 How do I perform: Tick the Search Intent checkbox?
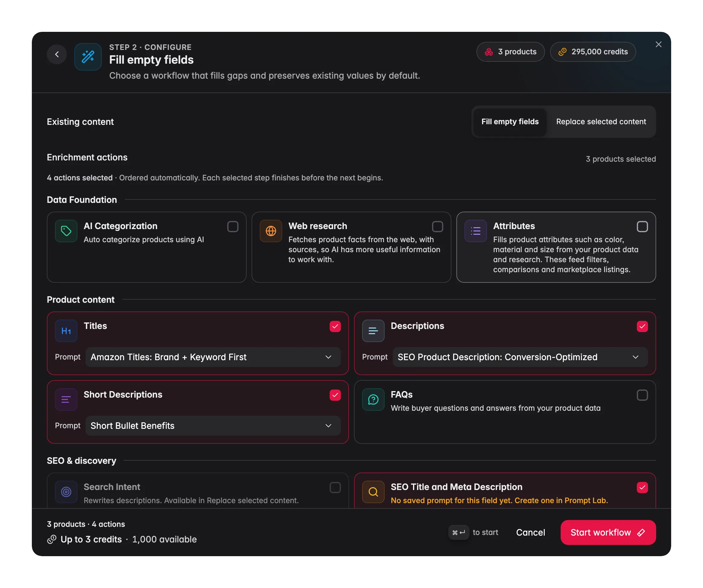click(x=335, y=488)
